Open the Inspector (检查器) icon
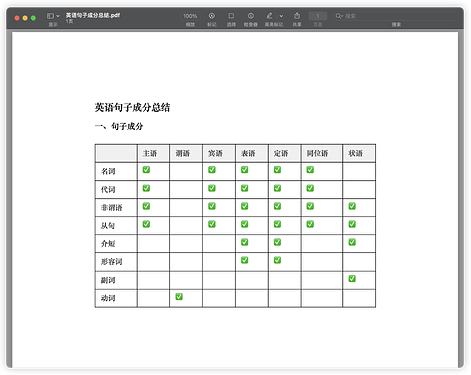 click(x=251, y=16)
